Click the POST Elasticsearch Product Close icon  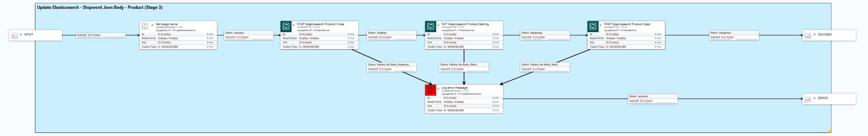click(286, 26)
